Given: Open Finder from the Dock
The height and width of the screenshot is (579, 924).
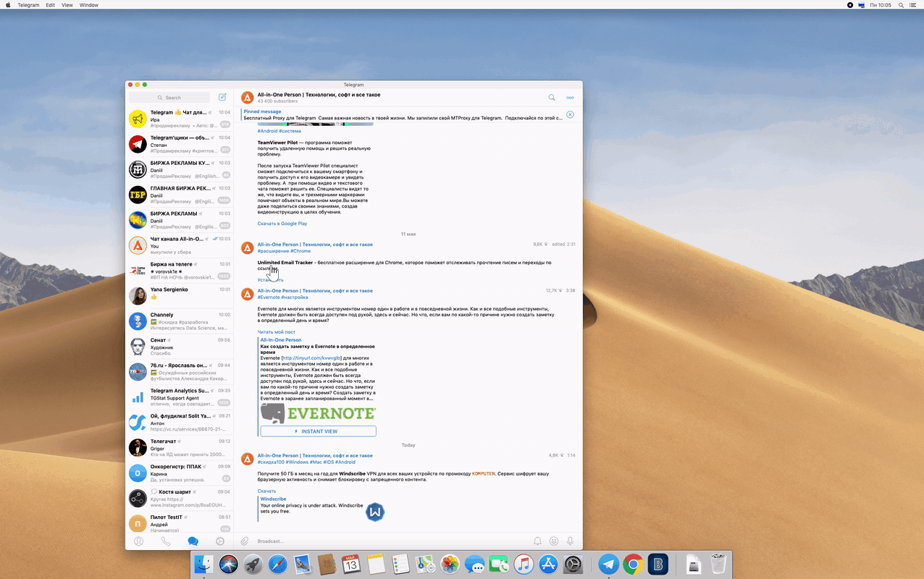Looking at the screenshot, I should [204, 565].
